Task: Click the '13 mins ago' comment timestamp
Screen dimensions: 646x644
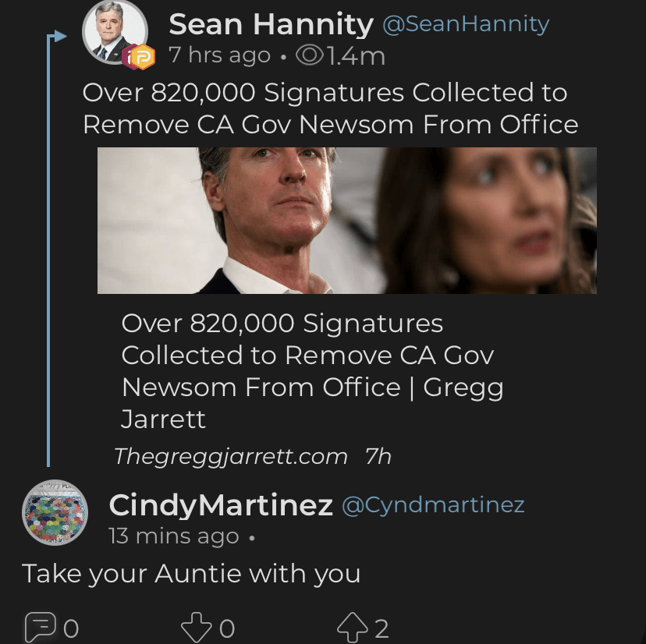Action: coord(174,536)
